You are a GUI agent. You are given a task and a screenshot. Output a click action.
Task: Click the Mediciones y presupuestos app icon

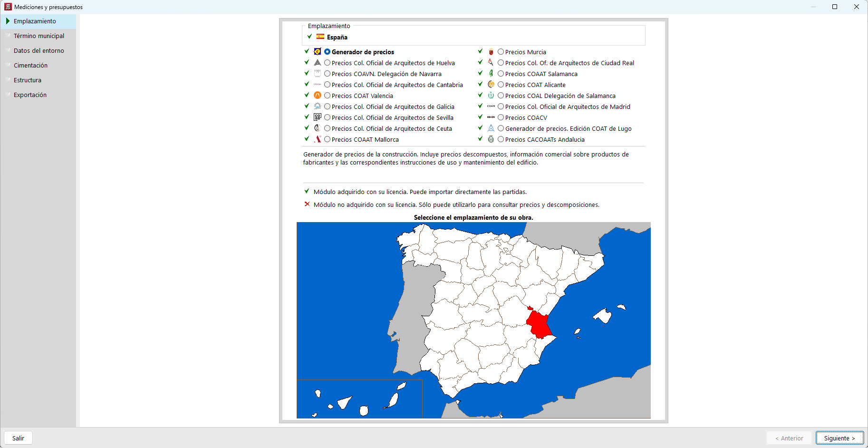[8, 7]
